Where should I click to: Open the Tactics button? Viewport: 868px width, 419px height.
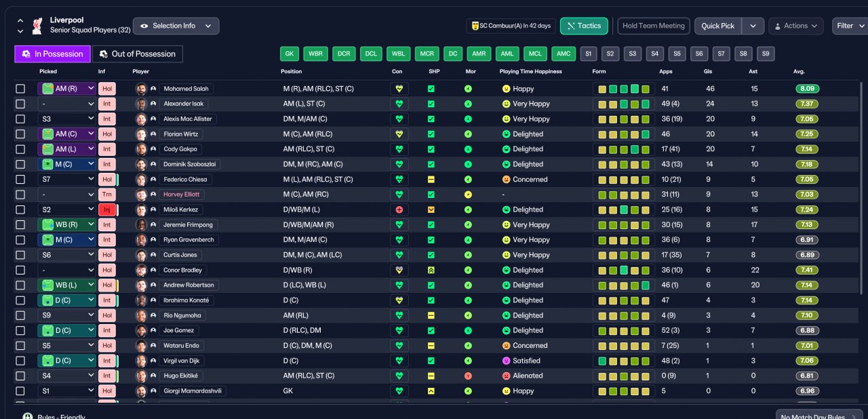point(584,26)
